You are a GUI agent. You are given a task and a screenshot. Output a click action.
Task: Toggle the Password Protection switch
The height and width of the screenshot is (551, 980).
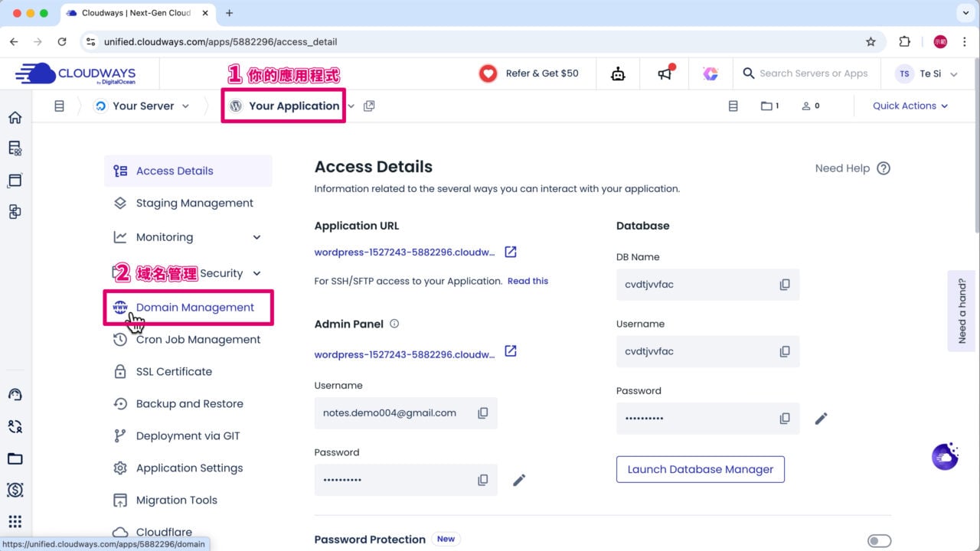click(x=879, y=540)
